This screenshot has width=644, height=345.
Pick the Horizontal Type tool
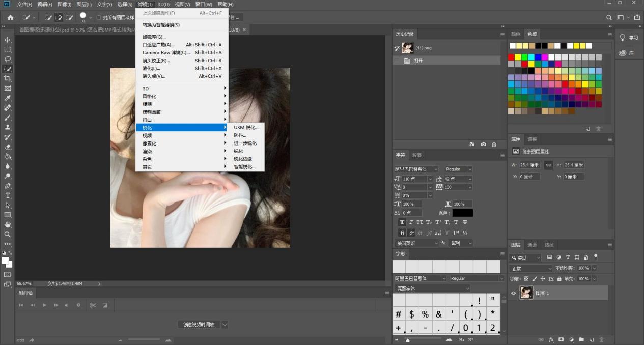tap(8, 195)
